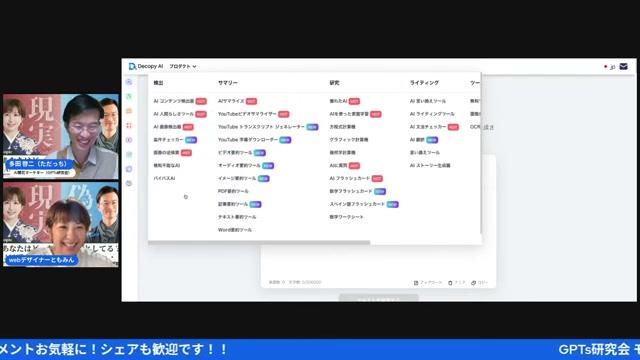
Task: Select 数学ワークシート
Action: point(346,217)
